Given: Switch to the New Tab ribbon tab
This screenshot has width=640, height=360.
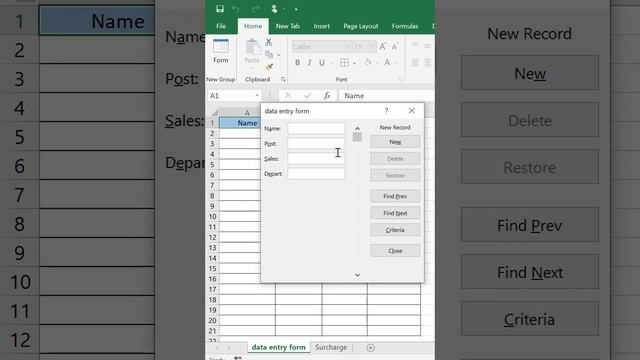Looking at the screenshot, I should 288,26.
